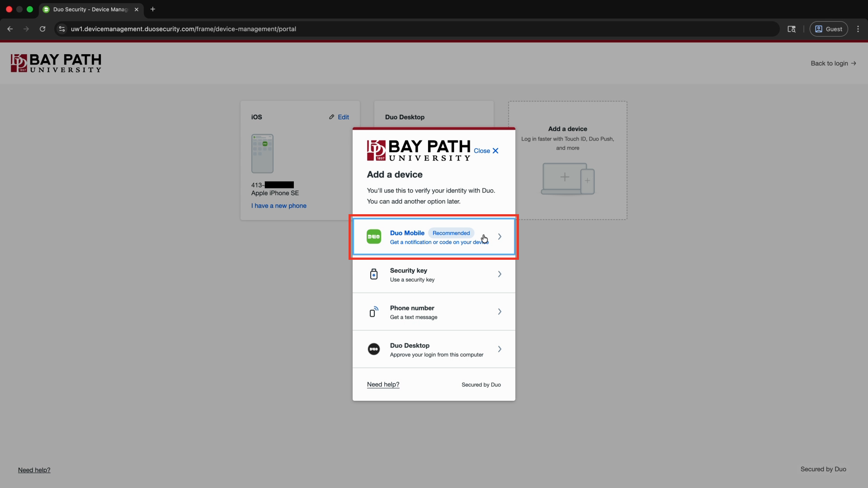Close the Duo Security tab
The height and width of the screenshot is (488, 868).
(x=137, y=9)
